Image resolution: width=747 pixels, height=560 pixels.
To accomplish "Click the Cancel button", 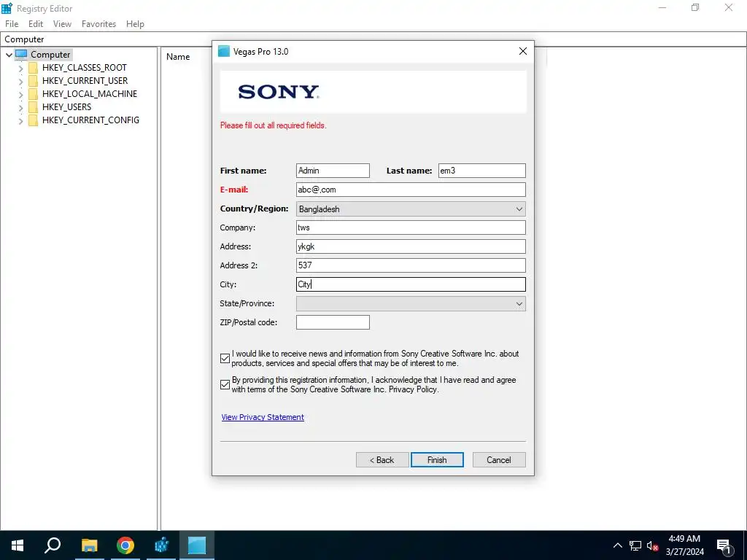I will coord(499,459).
